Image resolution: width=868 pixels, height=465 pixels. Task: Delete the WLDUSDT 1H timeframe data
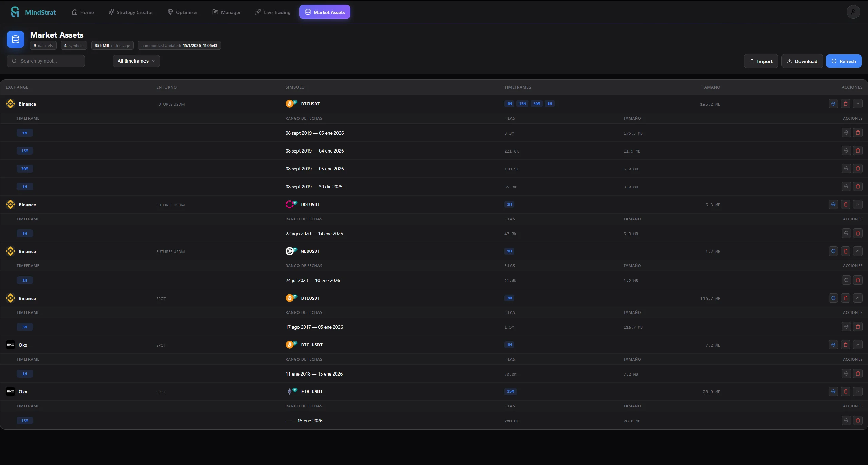[857, 280]
